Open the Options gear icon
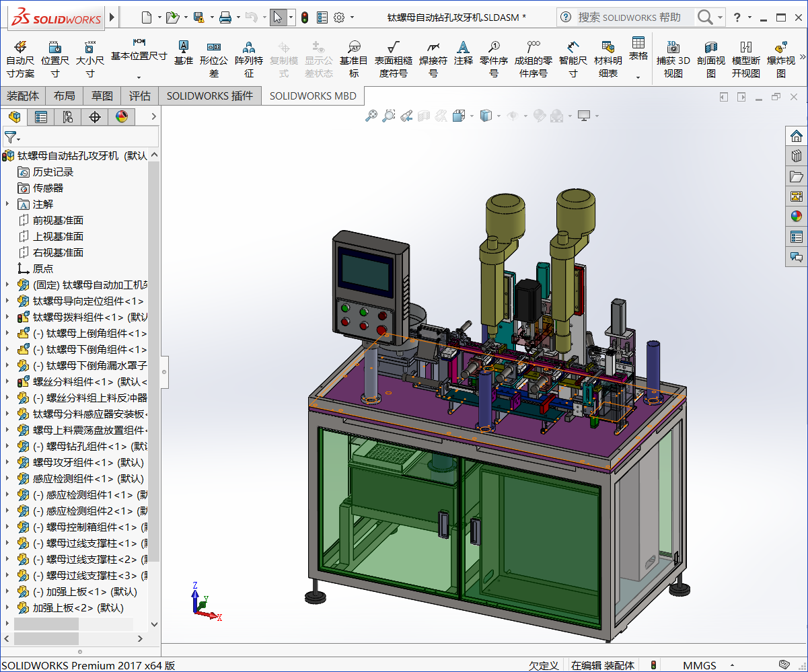The width and height of the screenshot is (808, 672). click(x=339, y=17)
